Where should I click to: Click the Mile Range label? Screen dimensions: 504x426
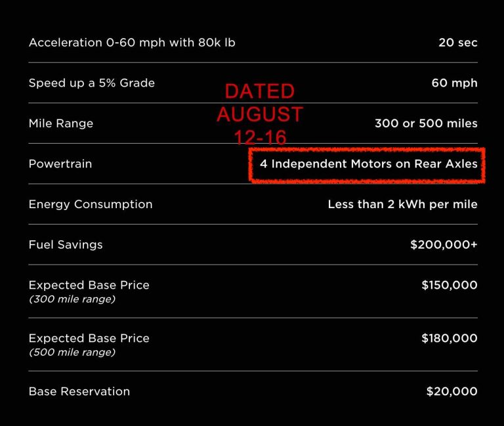(x=61, y=123)
